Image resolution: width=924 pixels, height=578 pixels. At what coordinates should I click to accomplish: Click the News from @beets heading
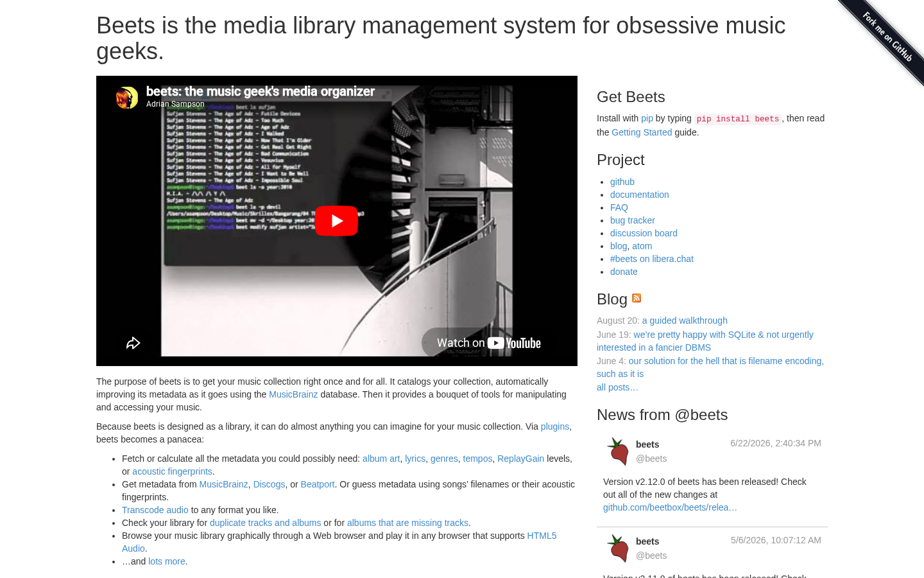tap(662, 415)
